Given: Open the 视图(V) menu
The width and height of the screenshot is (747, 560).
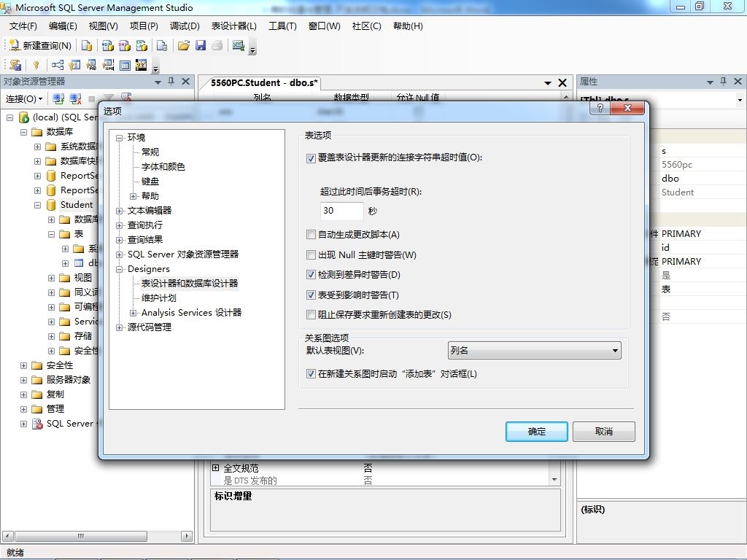Looking at the screenshot, I should click(104, 26).
